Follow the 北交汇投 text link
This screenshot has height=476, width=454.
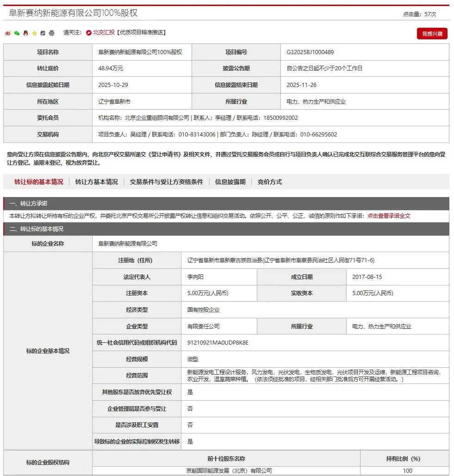pyautogui.click(x=104, y=32)
